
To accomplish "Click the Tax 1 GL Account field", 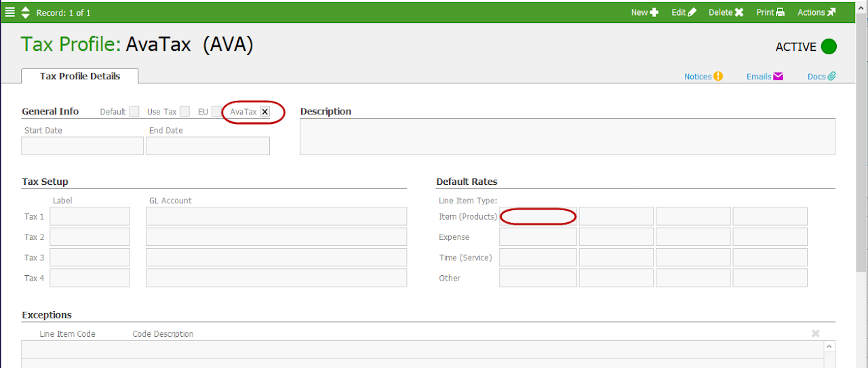I will pyautogui.click(x=276, y=216).
